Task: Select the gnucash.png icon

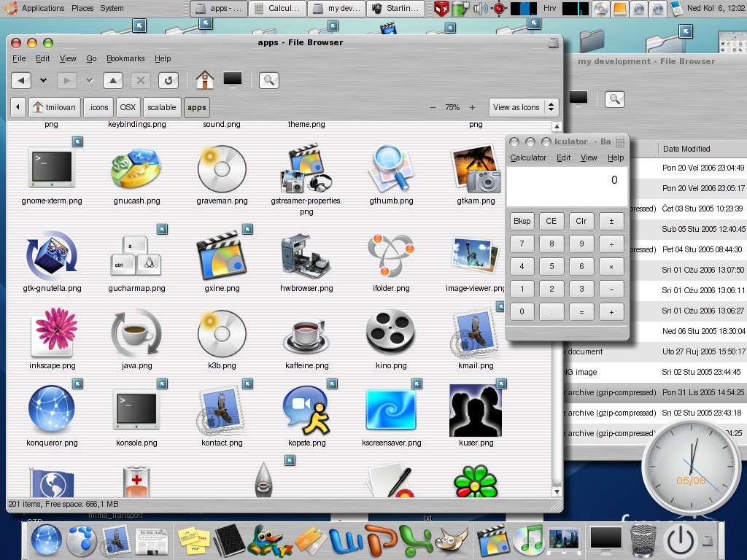Action: click(x=136, y=168)
